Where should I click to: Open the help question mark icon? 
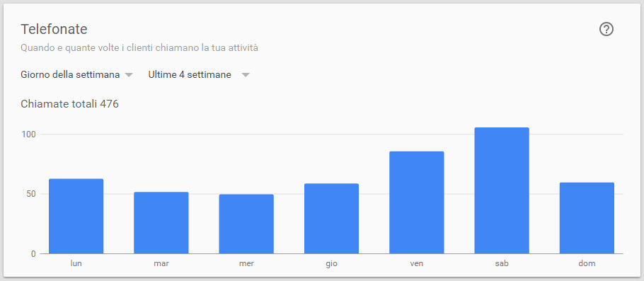(x=606, y=29)
